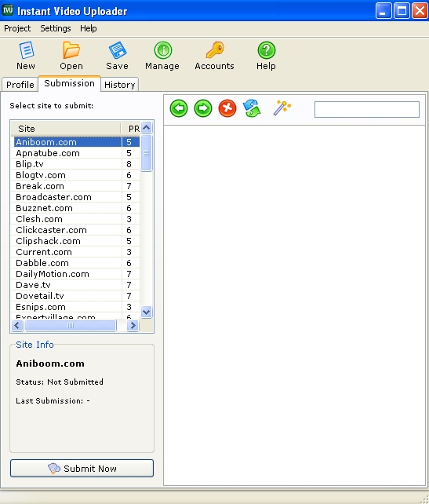Viewport: 429px width, 504px height.
Task: Click the Save floppy disk icon
Action: [117, 50]
